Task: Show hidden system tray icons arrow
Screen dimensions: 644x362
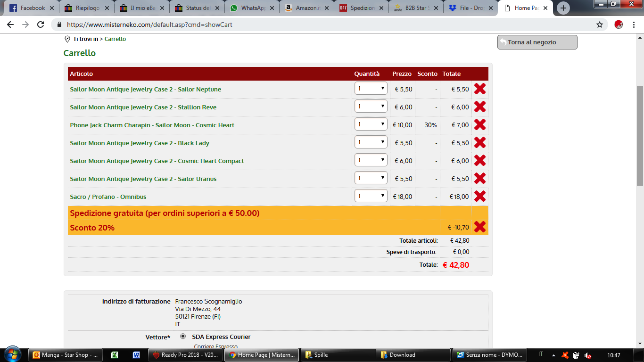Action: click(553, 355)
